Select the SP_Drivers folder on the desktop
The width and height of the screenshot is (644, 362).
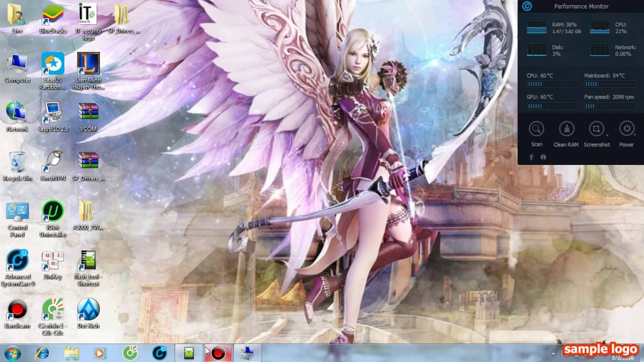pos(124,19)
